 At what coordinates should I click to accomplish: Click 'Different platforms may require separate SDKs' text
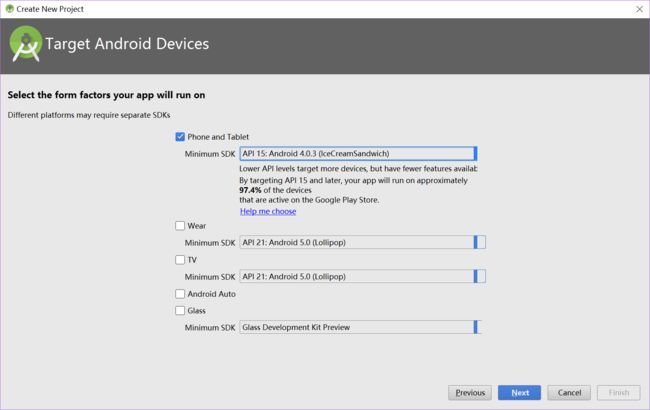point(89,115)
